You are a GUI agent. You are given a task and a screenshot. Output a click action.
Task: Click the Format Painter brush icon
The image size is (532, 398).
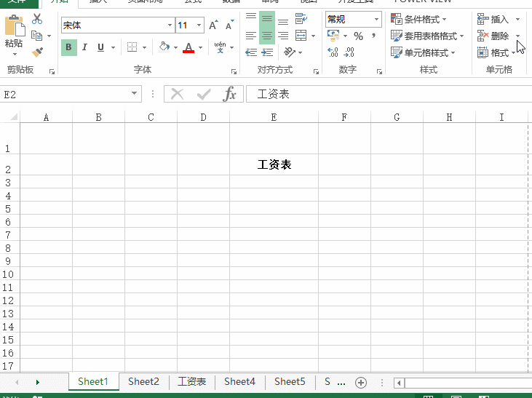37,52
